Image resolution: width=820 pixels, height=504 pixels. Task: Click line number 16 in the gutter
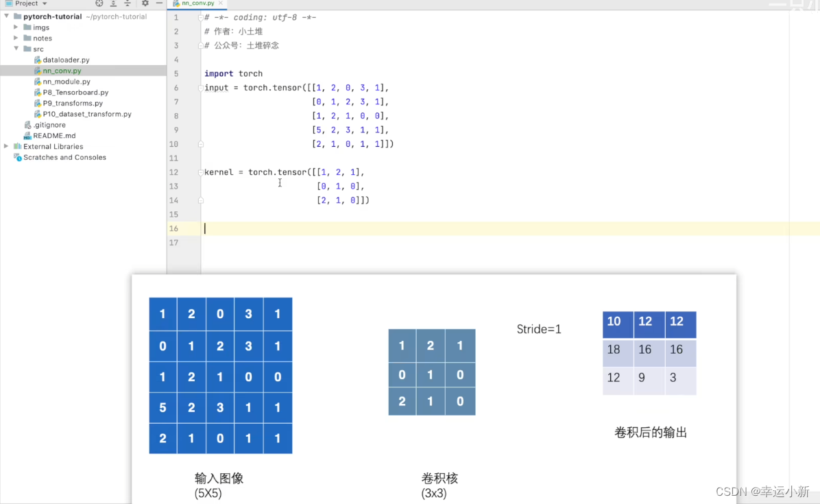click(x=173, y=228)
